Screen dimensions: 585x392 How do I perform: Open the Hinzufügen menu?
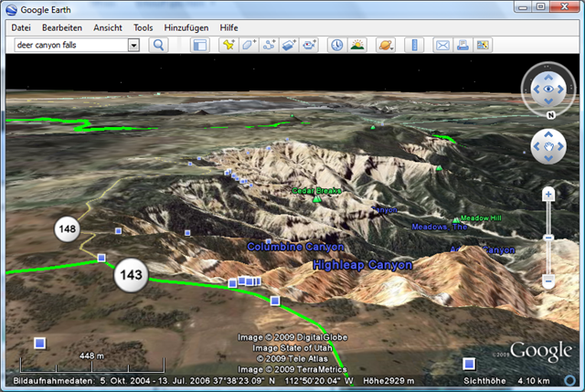tap(186, 27)
